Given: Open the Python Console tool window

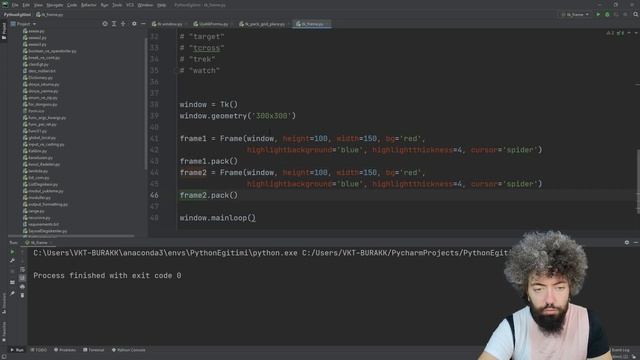Looking at the screenshot, I should 129,350.
